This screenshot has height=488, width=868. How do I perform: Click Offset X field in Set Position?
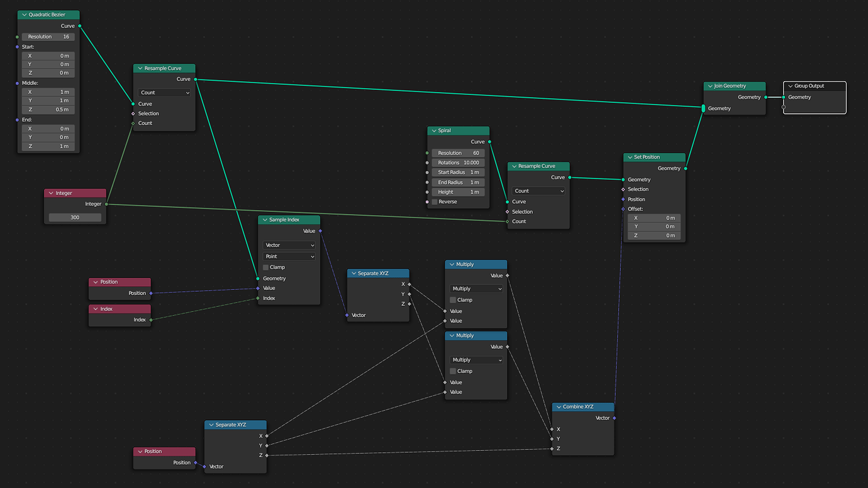tap(654, 218)
